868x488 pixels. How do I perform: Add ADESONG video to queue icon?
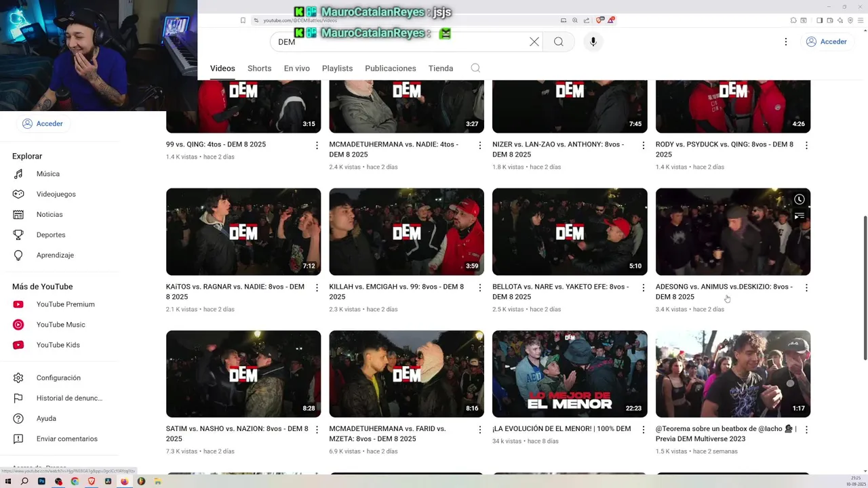(800, 216)
